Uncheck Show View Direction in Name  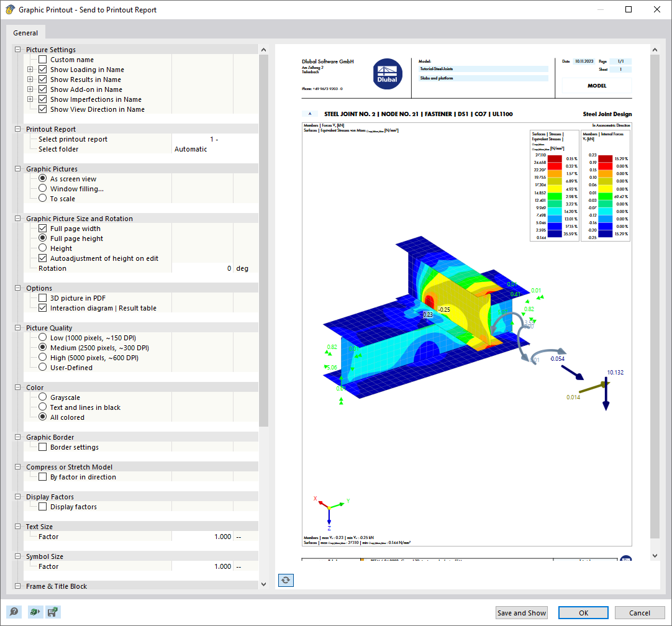(43, 109)
